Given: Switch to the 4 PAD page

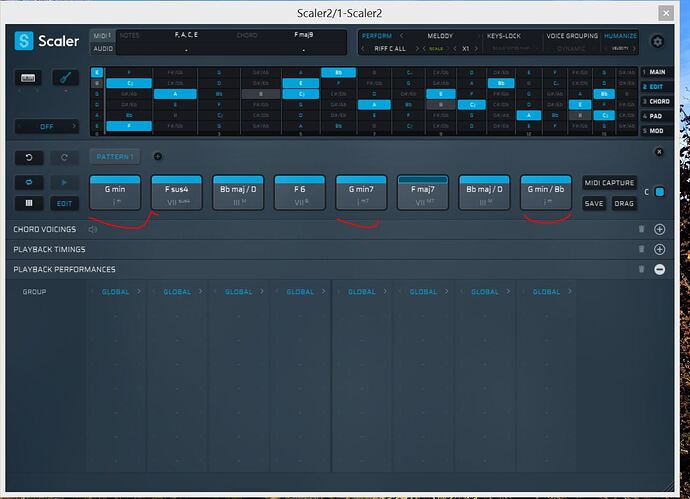Looking at the screenshot, I should [x=654, y=116].
